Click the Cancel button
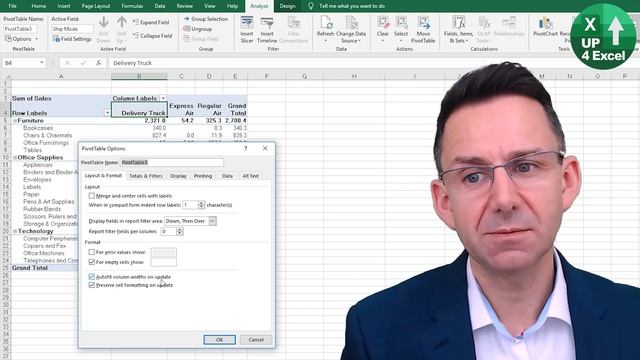Screen dimensions: 640x360 click(x=256, y=340)
